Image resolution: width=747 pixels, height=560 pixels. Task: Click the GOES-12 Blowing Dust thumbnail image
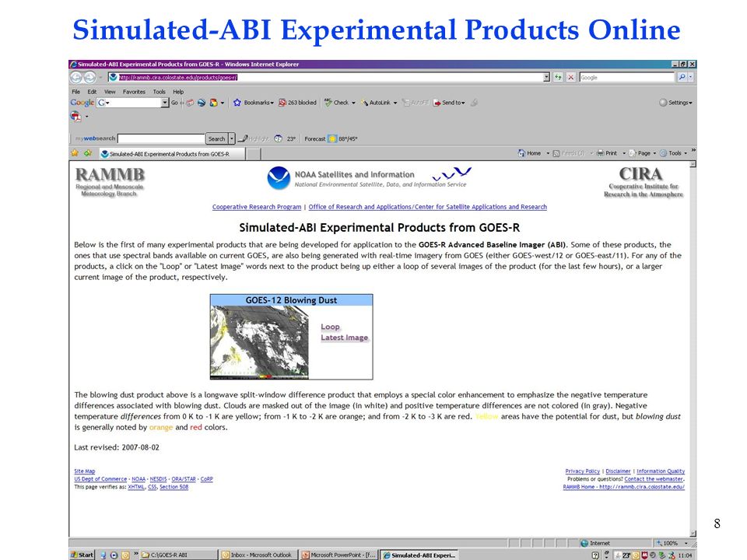pyautogui.click(x=260, y=342)
